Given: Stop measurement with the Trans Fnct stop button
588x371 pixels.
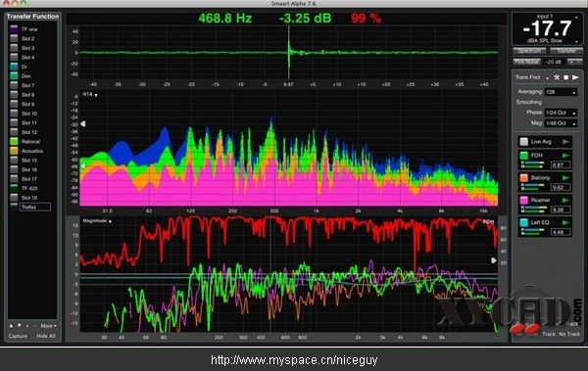Looking at the screenshot, I should pos(566,77).
